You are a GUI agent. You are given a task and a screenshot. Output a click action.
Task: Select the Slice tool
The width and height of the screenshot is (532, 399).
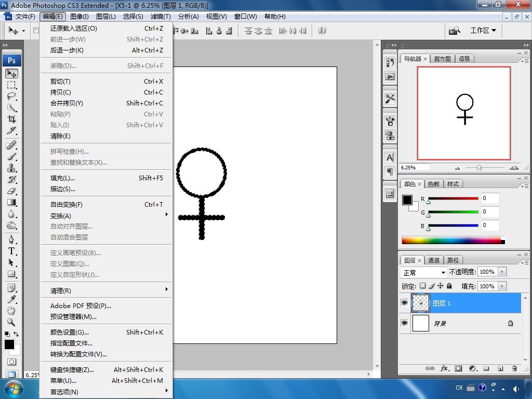(x=11, y=130)
